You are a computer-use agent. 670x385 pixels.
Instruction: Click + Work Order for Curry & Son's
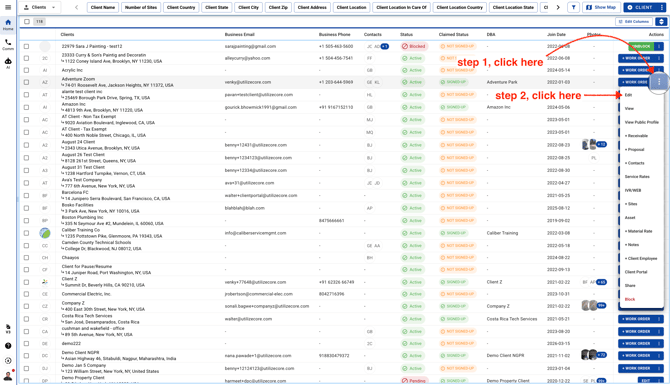point(636,58)
